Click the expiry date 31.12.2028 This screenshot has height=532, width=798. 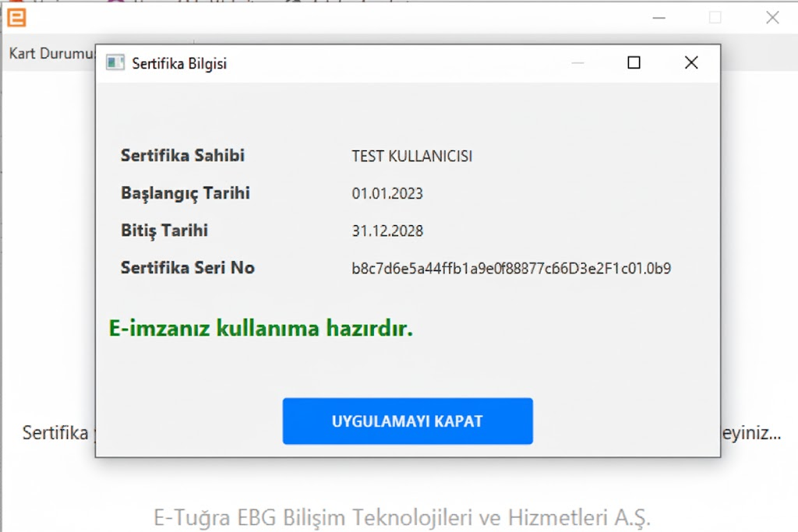tap(387, 231)
